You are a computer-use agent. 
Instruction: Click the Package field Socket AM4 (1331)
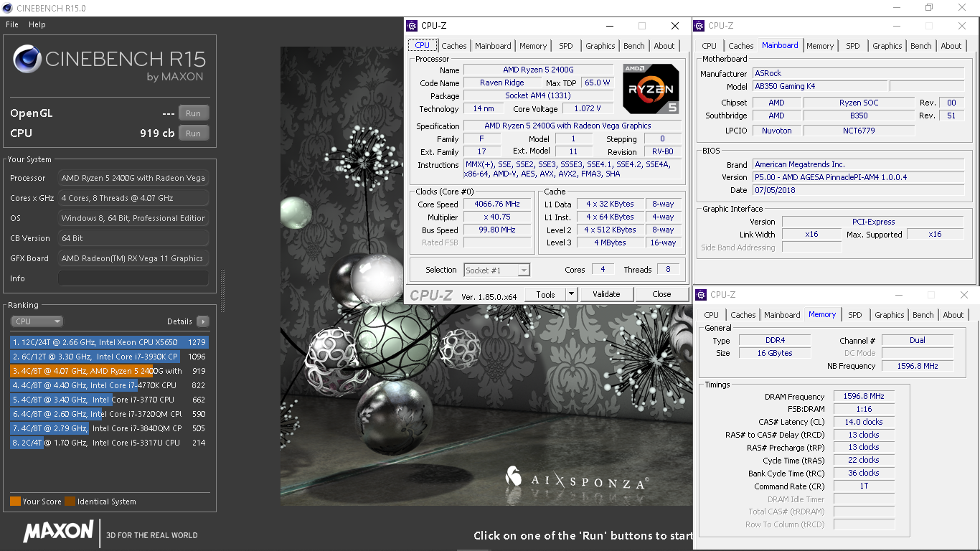(538, 95)
